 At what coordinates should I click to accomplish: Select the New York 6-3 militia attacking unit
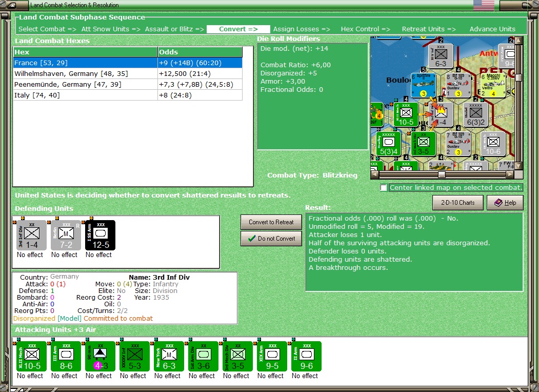click(x=169, y=356)
